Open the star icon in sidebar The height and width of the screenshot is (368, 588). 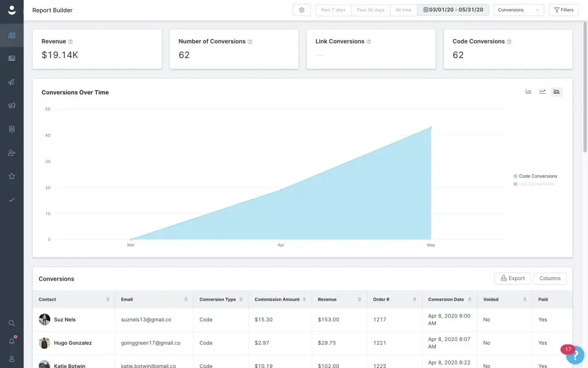(11, 176)
